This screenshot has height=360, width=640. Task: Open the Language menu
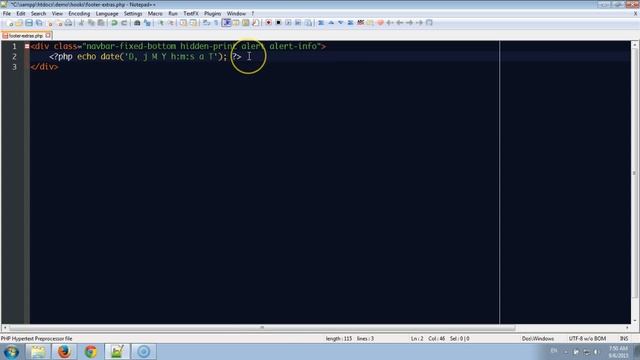pyautogui.click(x=107, y=13)
